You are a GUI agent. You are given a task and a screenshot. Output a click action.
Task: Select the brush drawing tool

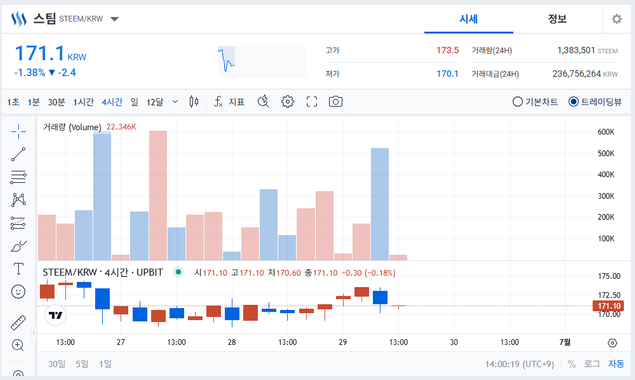pos(18,246)
